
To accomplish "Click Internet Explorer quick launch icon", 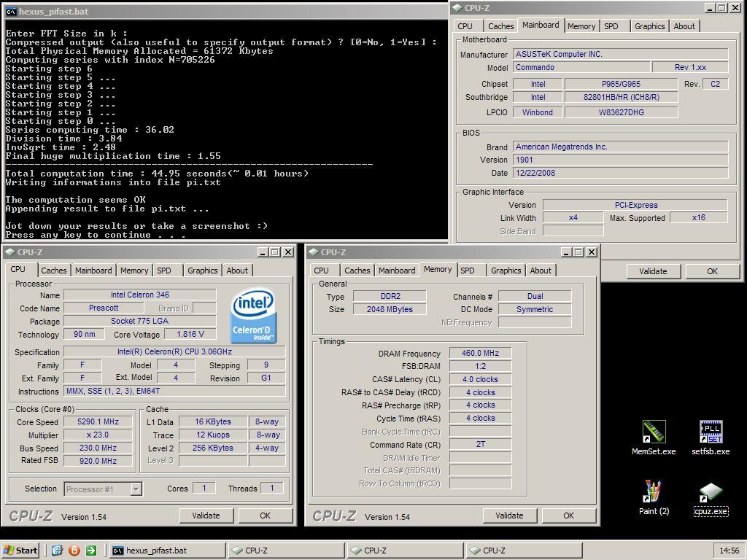I will point(57,551).
